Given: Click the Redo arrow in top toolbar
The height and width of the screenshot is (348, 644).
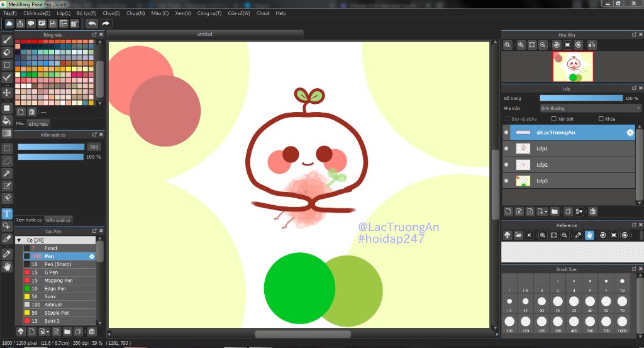Looking at the screenshot, I should point(106,23).
